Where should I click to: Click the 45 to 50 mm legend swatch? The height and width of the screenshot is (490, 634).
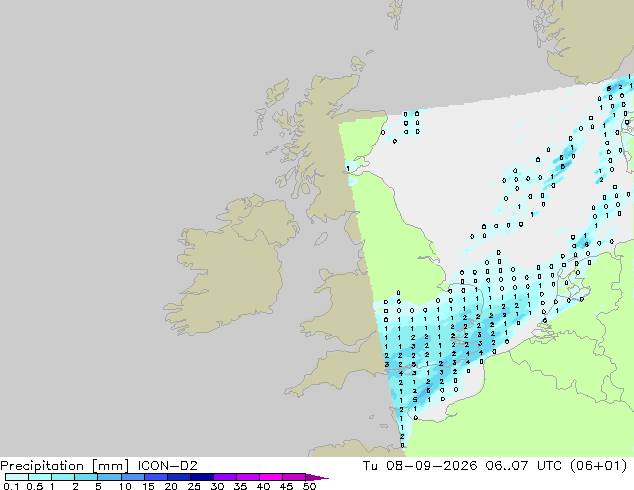(x=294, y=477)
